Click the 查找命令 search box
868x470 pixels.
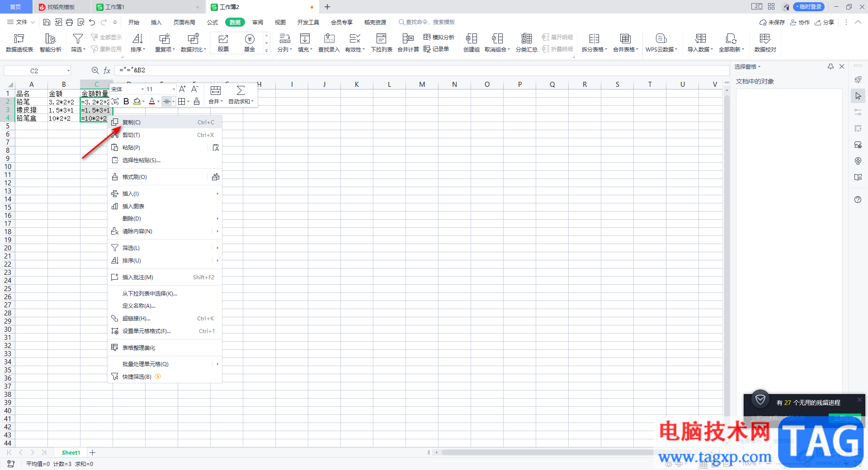[427, 22]
